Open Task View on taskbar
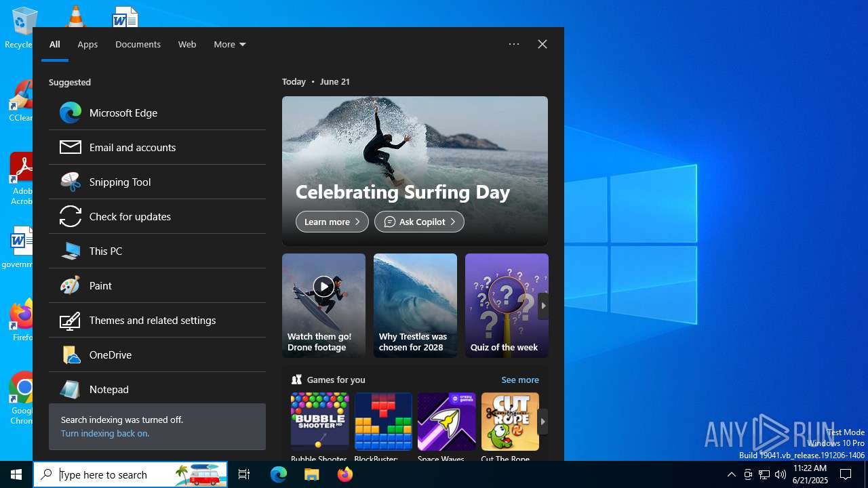 point(244,474)
